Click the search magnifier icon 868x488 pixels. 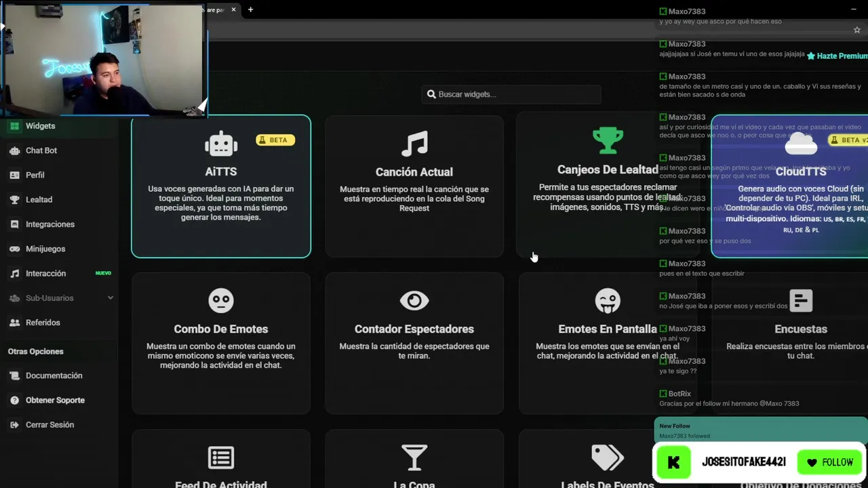tap(431, 94)
